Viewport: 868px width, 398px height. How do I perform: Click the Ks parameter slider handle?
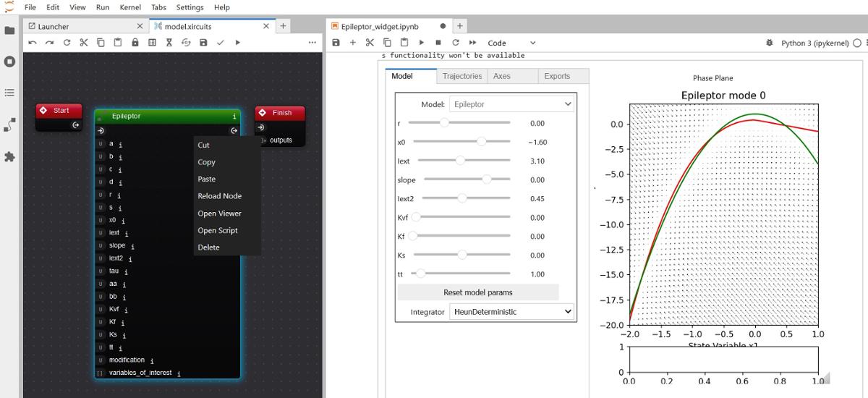(x=462, y=255)
